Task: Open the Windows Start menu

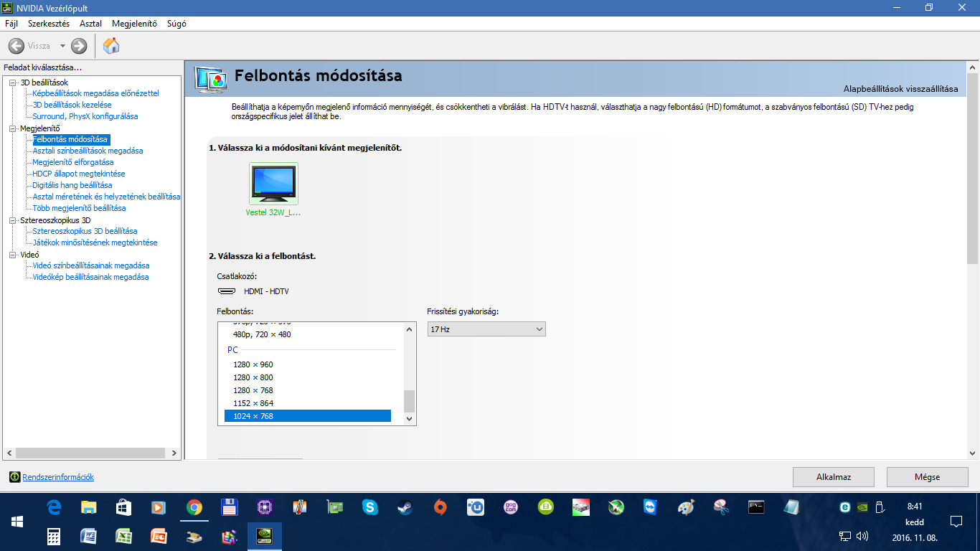Action: [17, 522]
